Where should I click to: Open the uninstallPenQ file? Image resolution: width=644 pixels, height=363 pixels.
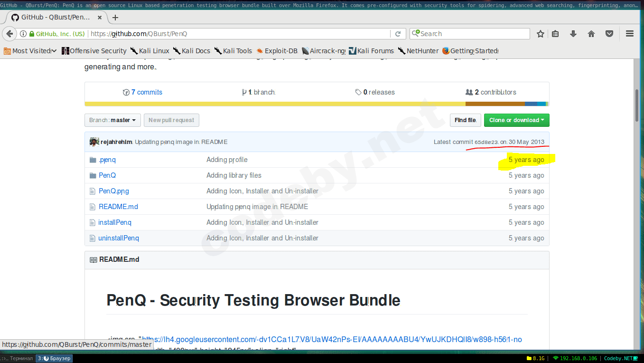[119, 238]
